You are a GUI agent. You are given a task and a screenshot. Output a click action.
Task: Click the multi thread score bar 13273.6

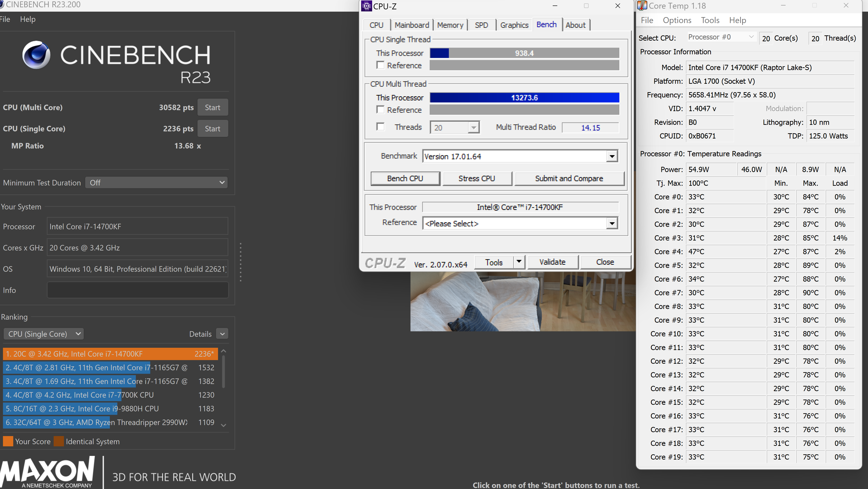tap(524, 97)
